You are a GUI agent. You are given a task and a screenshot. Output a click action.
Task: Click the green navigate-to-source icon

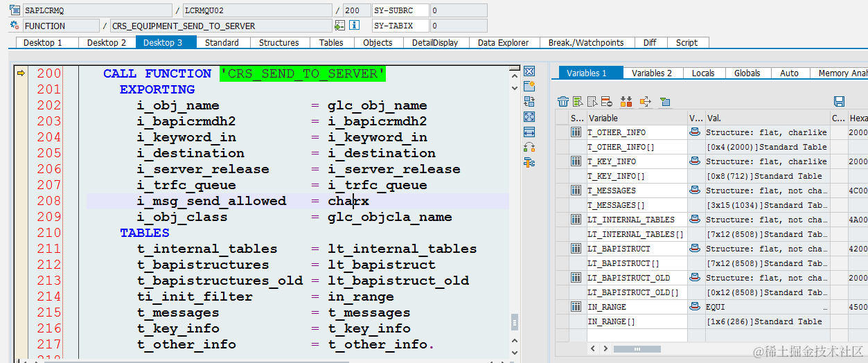tap(339, 26)
